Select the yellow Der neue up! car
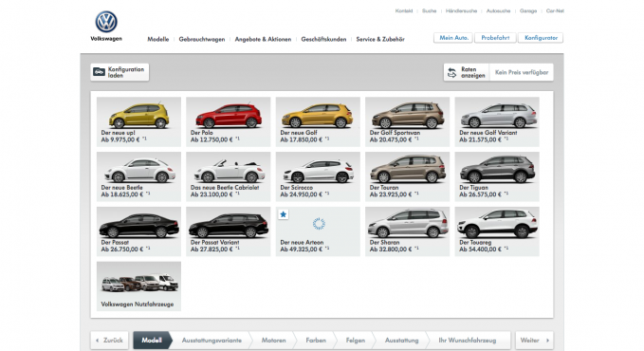644x351 pixels. (x=138, y=115)
